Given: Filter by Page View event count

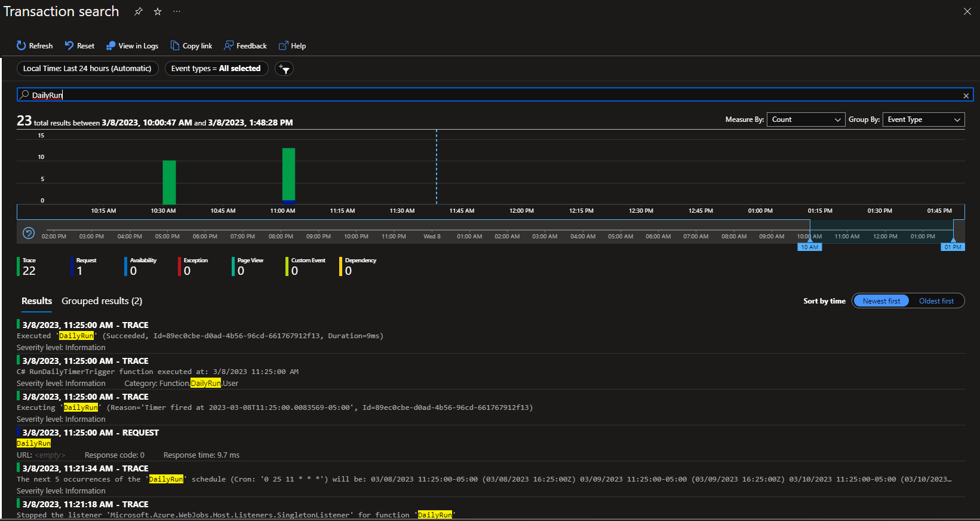Looking at the screenshot, I should click(x=248, y=266).
